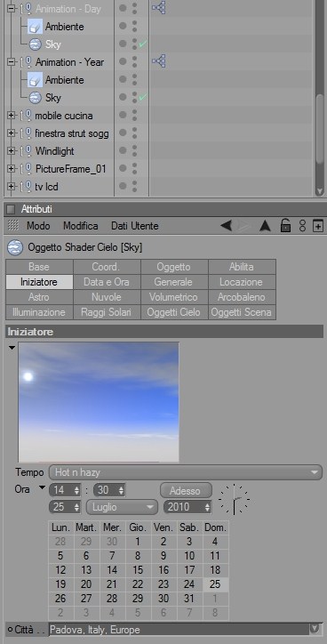Screen dimensions: 327x644
Task: Click the up arrow in Attributi toolbar
Action: [265, 226]
